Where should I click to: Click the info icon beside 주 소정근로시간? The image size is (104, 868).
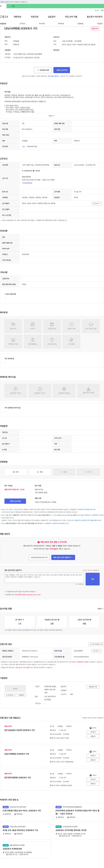point(34,171)
